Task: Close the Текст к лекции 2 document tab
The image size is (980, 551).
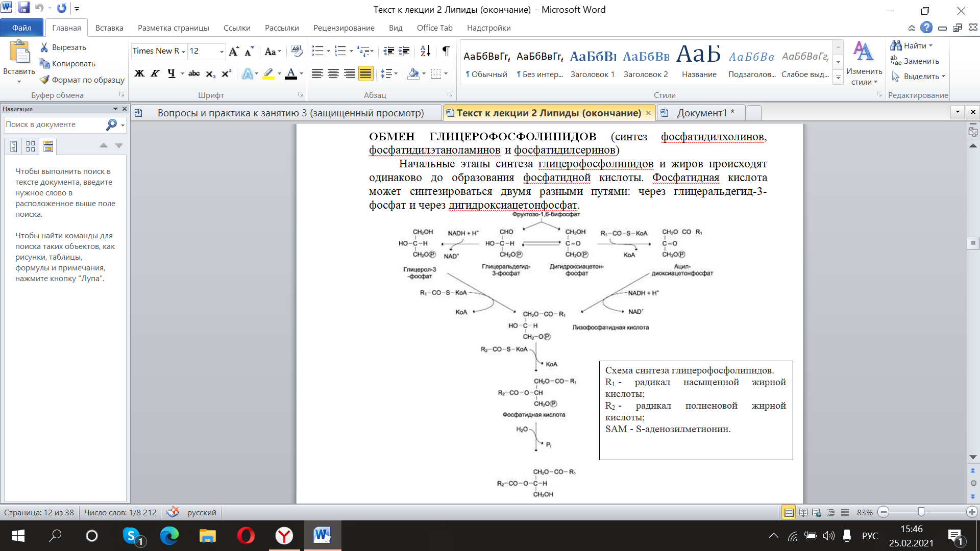Action: [649, 113]
